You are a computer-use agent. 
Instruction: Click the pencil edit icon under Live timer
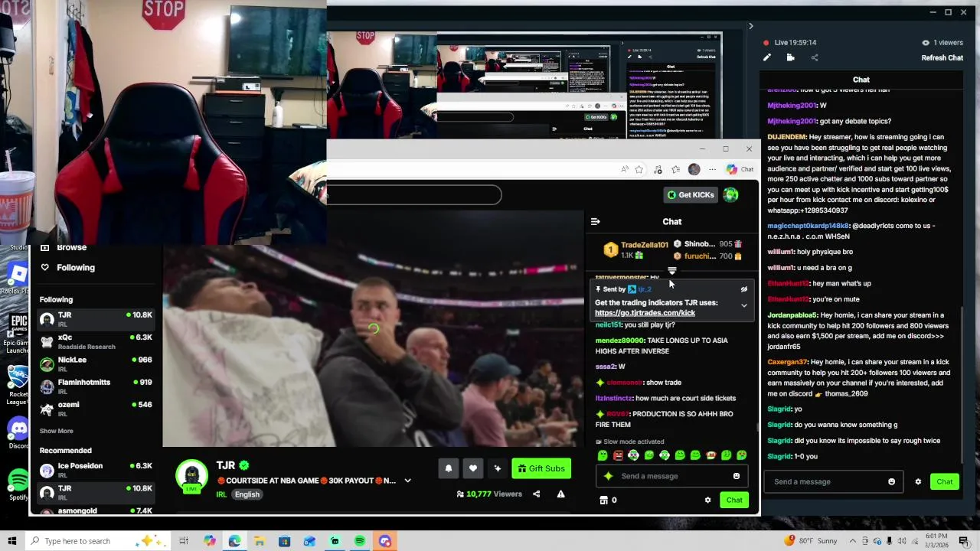click(767, 57)
